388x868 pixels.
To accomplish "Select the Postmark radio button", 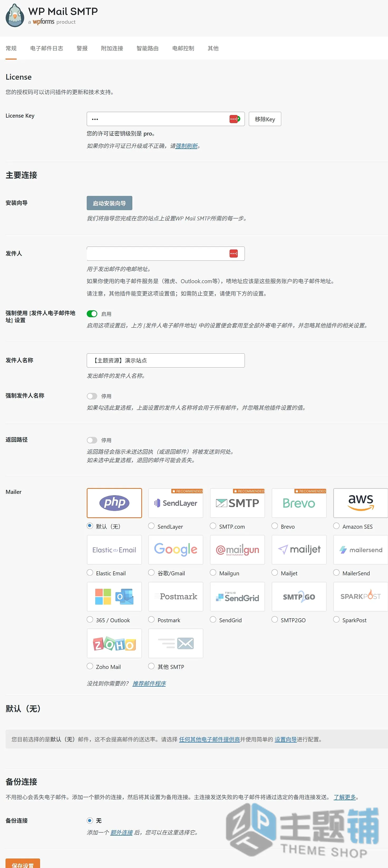I will point(152,619).
